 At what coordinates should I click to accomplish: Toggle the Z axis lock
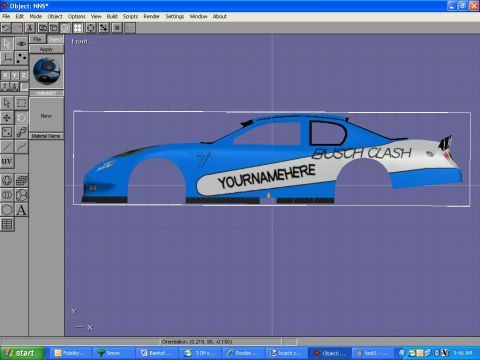pyautogui.click(x=24, y=75)
